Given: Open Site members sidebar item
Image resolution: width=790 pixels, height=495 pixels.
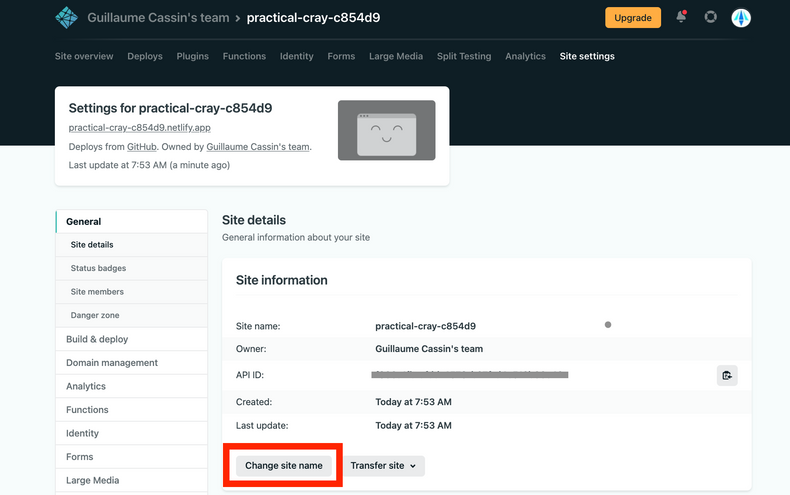Looking at the screenshot, I should (x=131, y=291).
